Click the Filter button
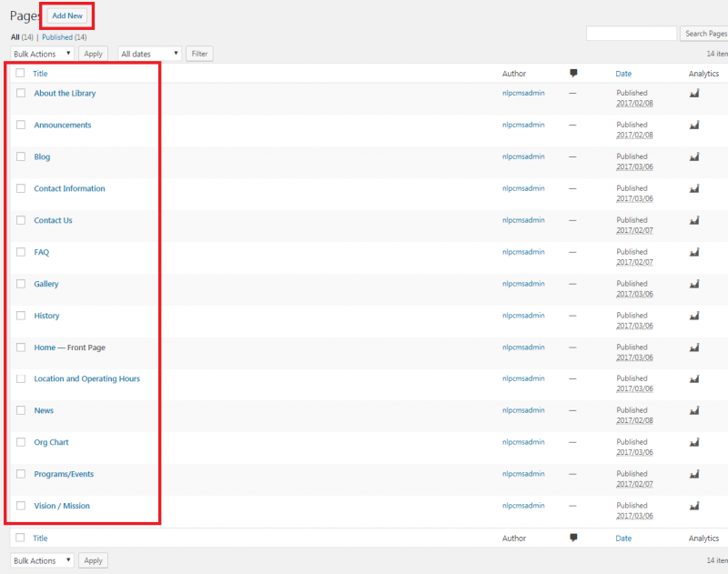 click(x=199, y=54)
